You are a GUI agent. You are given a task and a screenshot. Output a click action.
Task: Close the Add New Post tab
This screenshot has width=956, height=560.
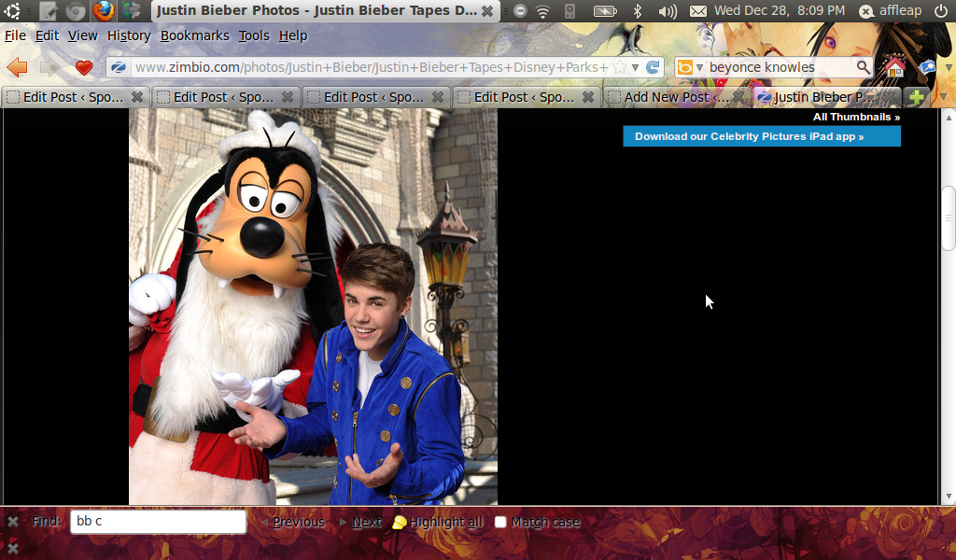click(x=738, y=97)
